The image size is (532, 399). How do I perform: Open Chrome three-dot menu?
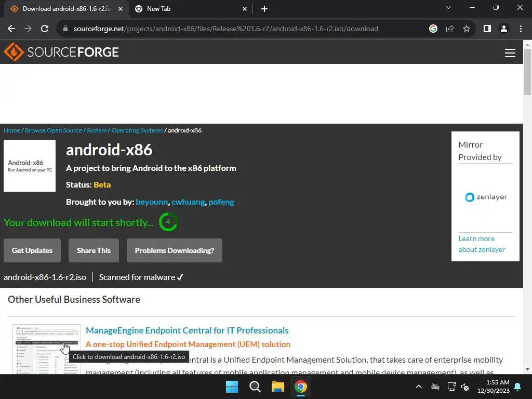(521, 29)
